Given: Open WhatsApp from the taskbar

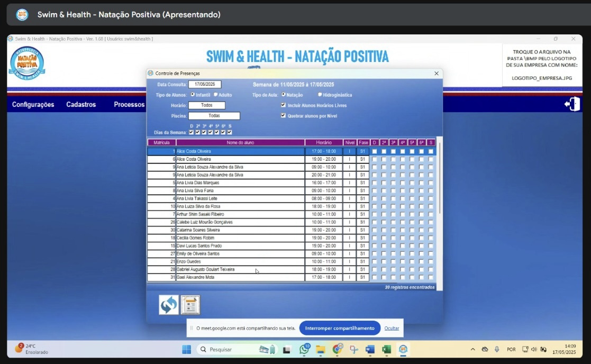Looking at the screenshot, I should coord(304,349).
